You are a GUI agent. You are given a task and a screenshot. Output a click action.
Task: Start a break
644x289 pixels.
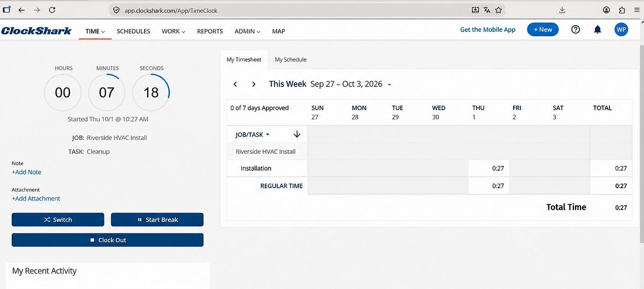(157, 220)
